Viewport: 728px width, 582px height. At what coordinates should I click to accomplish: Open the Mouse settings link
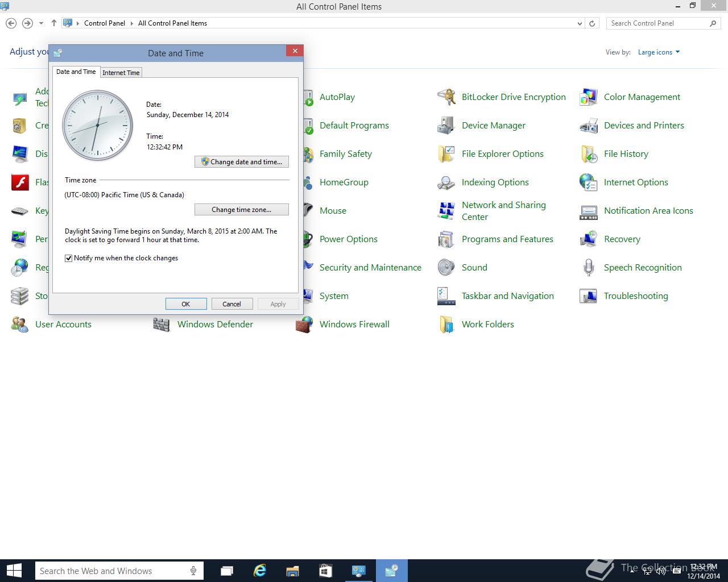pyautogui.click(x=333, y=211)
